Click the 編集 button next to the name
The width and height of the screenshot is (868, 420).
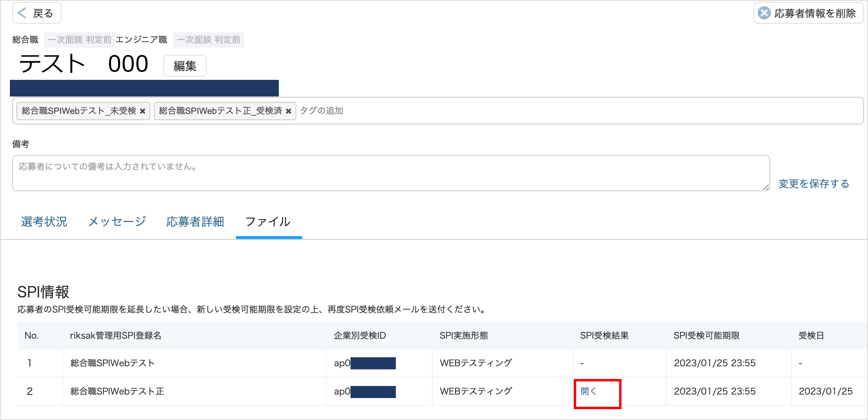pyautogui.click(x=185, y=66)
